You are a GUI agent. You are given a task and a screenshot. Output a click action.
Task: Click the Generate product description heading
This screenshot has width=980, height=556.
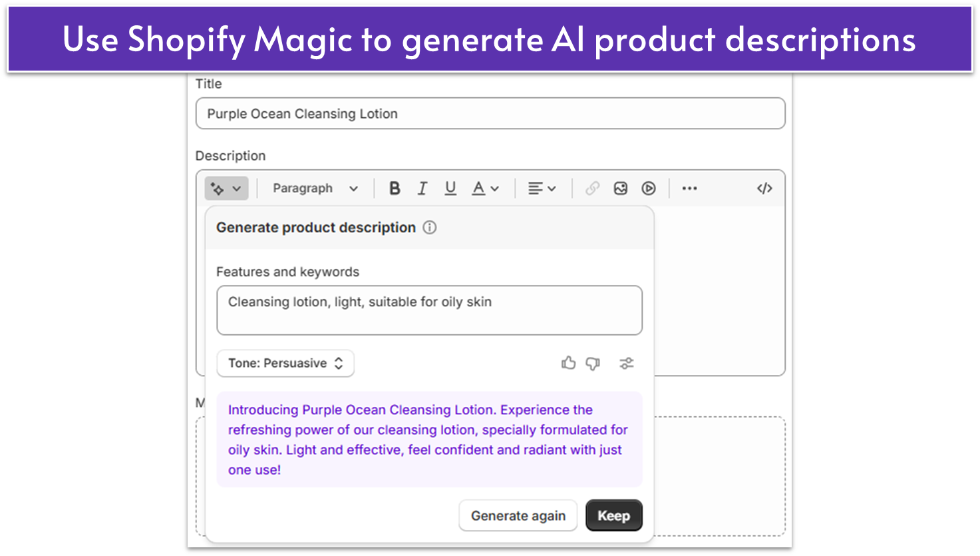[316, 227]
